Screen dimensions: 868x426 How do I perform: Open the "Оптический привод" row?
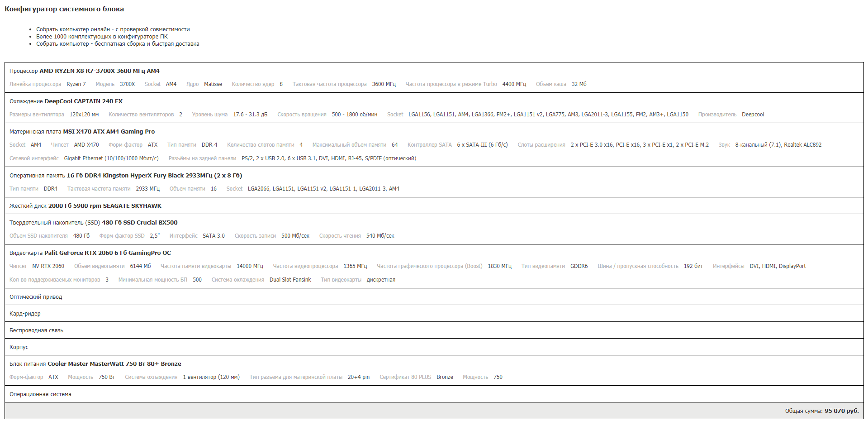click(434, 297)
